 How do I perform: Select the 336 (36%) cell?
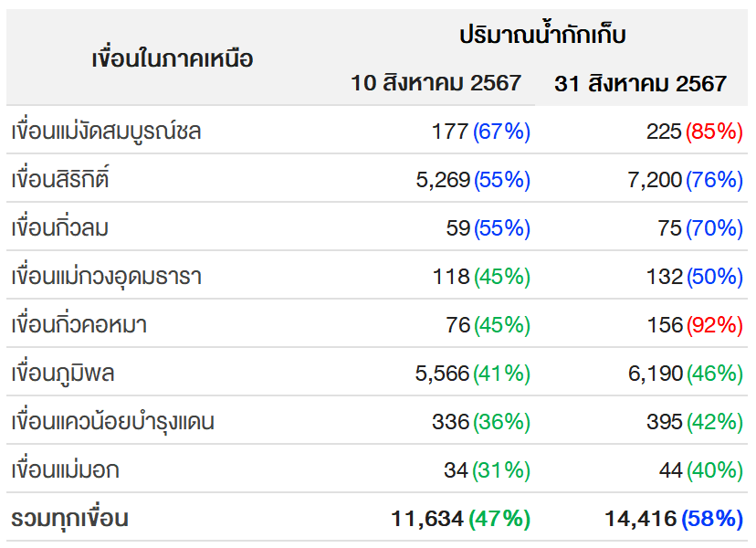(x=481, y=422)
